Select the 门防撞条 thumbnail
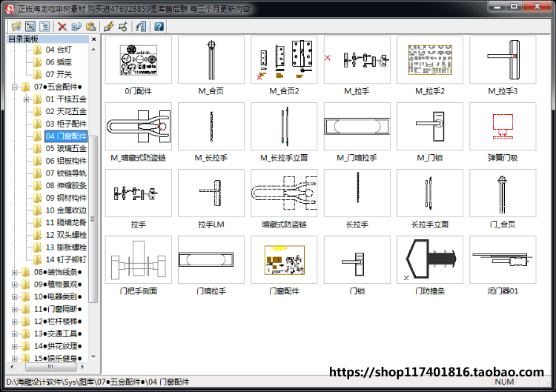 tap(430, 259)
